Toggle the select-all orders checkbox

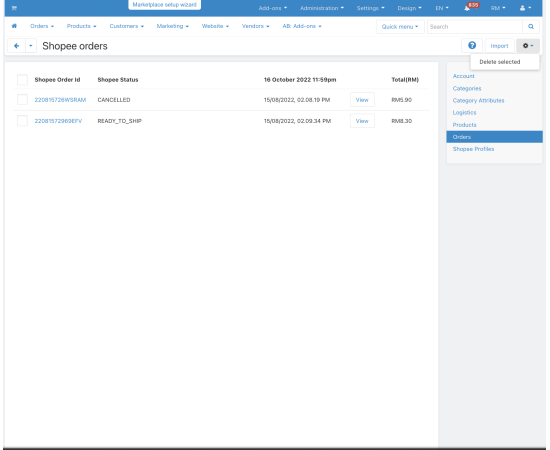tap(22, 80)
